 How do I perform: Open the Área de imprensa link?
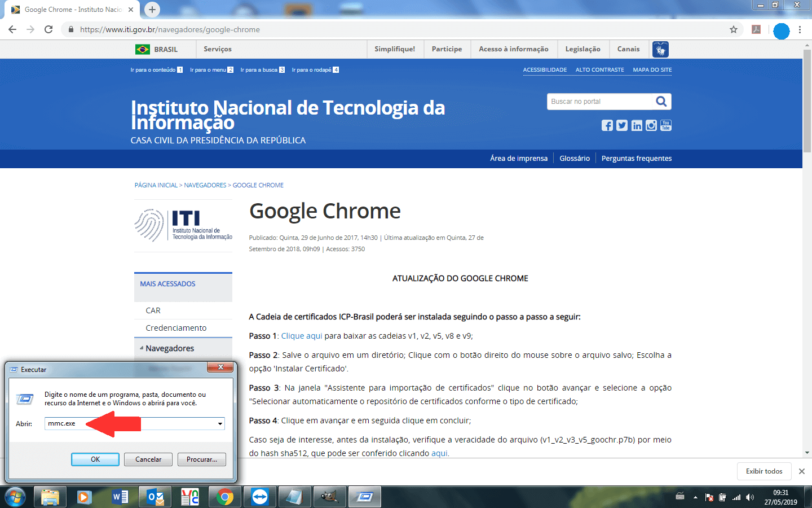click(x=519, y=158)
